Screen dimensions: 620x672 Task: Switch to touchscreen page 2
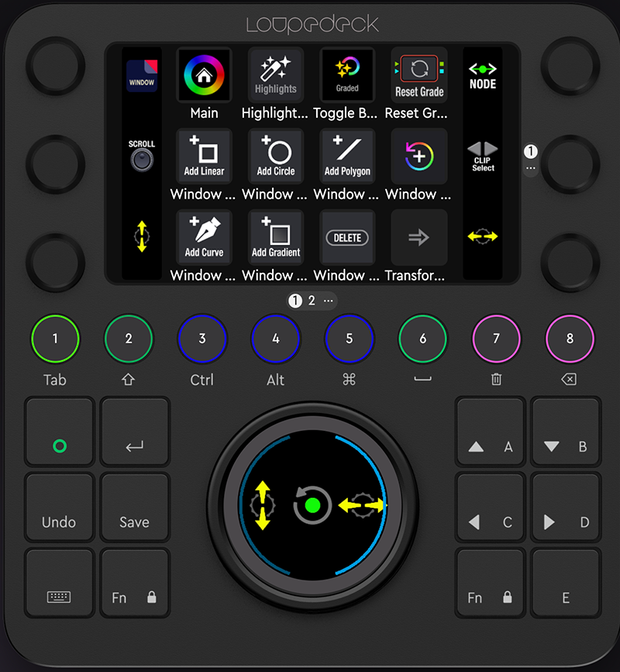click(x=313, y=301)
